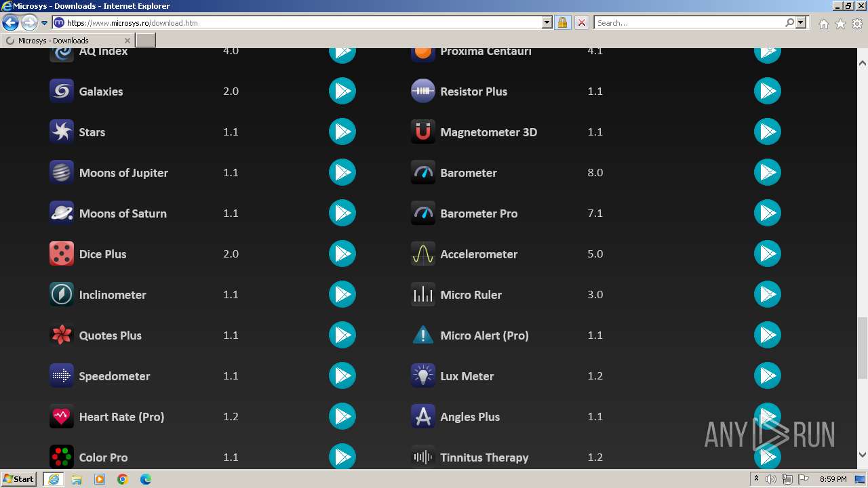Download Barometer 8.0 via play button

point(768,172)
